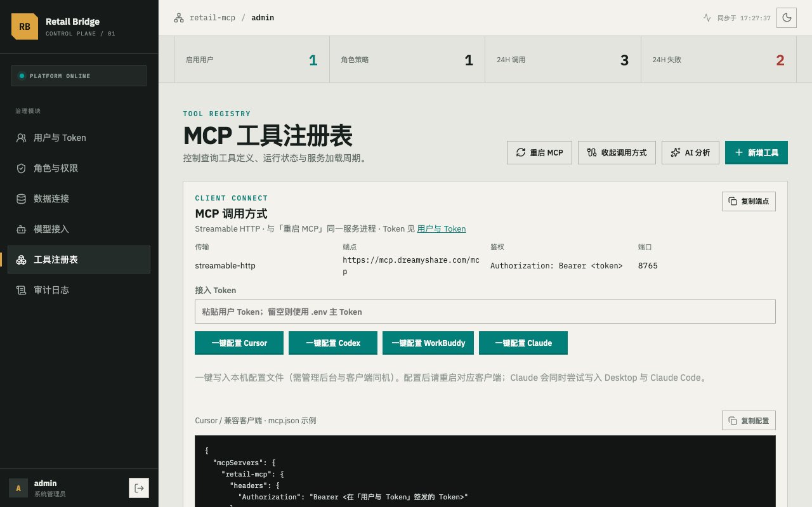Click the 新增工具 button

756,152
